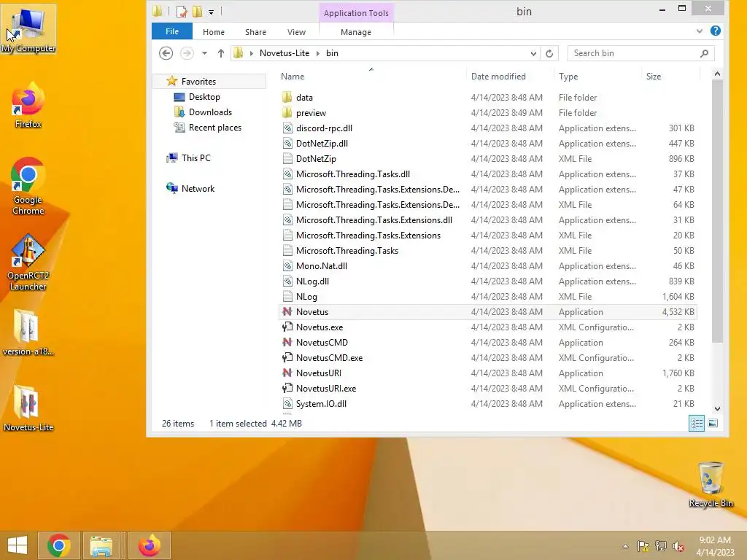Click the muted volume tray icon
747x560 pixels.
click(678, 546)
